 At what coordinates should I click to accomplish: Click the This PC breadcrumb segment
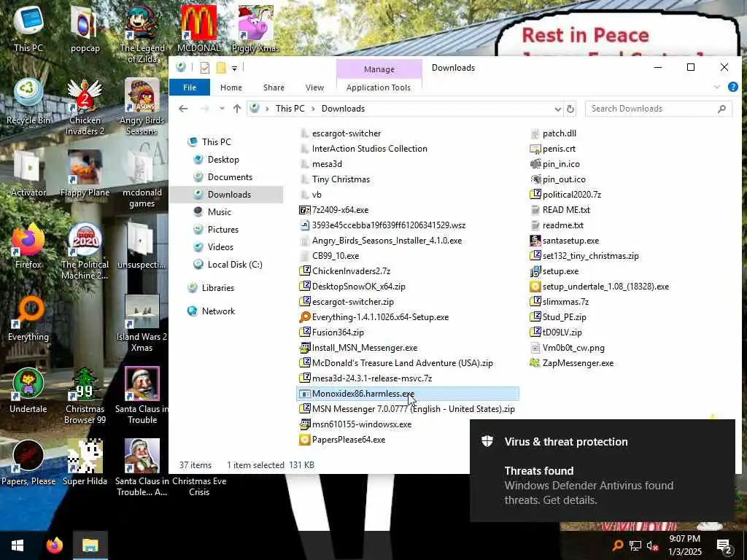[x=290, y=109]
